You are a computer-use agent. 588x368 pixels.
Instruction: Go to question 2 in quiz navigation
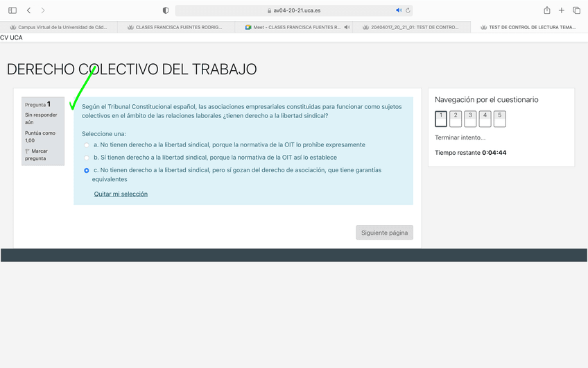[x=456, y=119]
